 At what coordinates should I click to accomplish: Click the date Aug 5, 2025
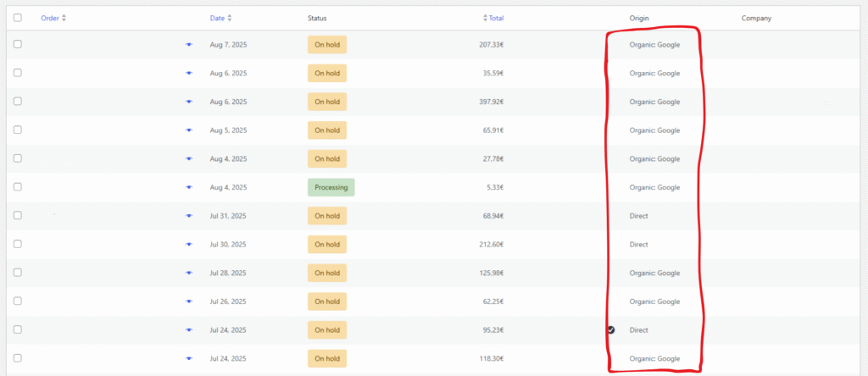coord(228,130)
